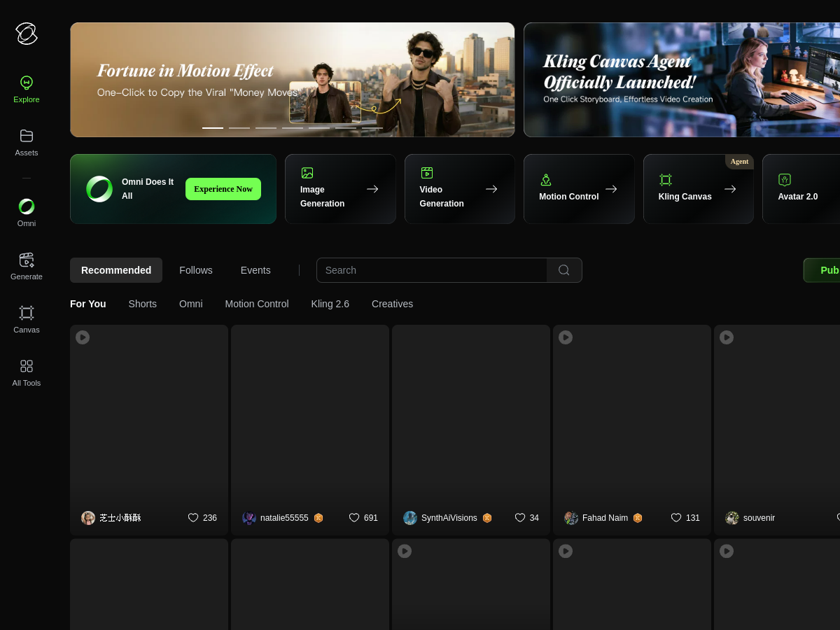Open the Motion Control card arrow
Screen dimensions: 840x630
click(x=611, y=189)
